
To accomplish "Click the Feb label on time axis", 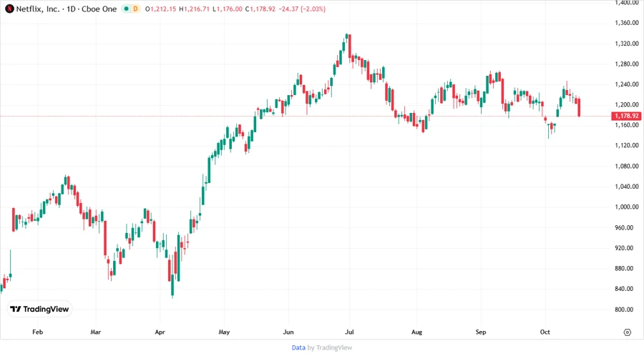I will coord(37,332).
